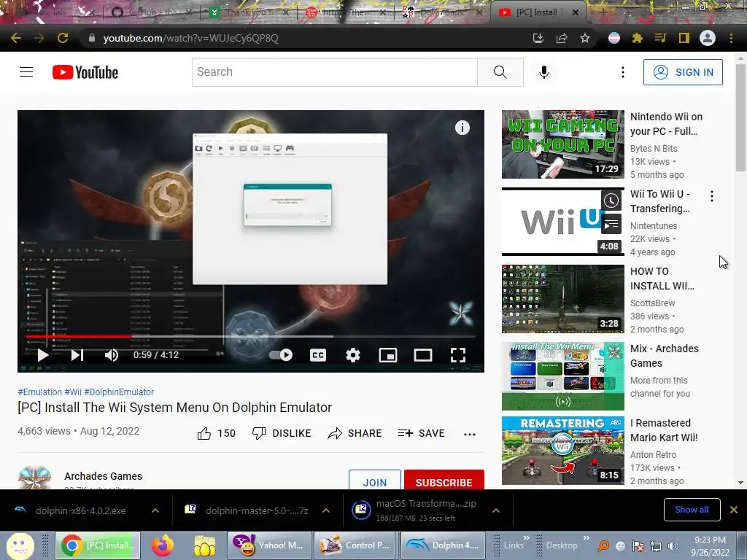Share this page icon in address bar
Viewport: 747px width, 560px height.
coord(562,38)
